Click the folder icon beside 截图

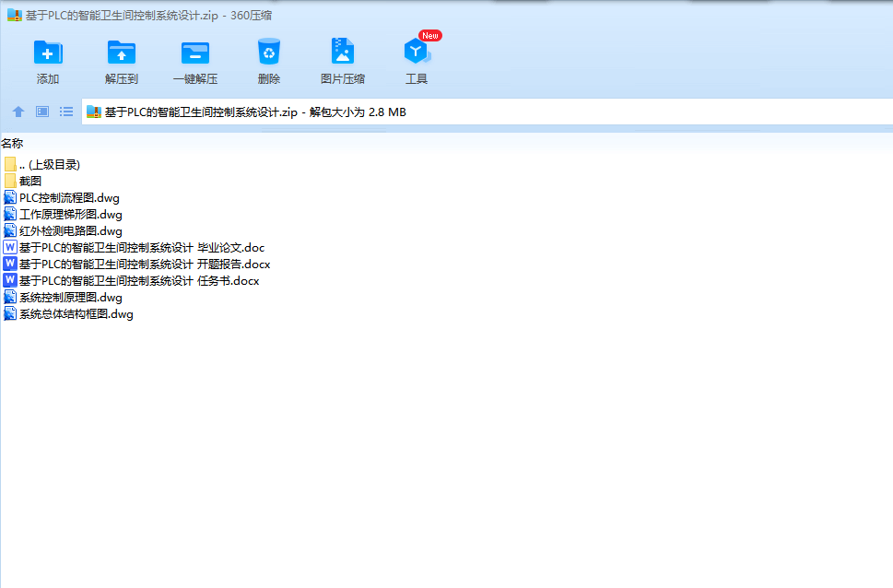(10, 182)
